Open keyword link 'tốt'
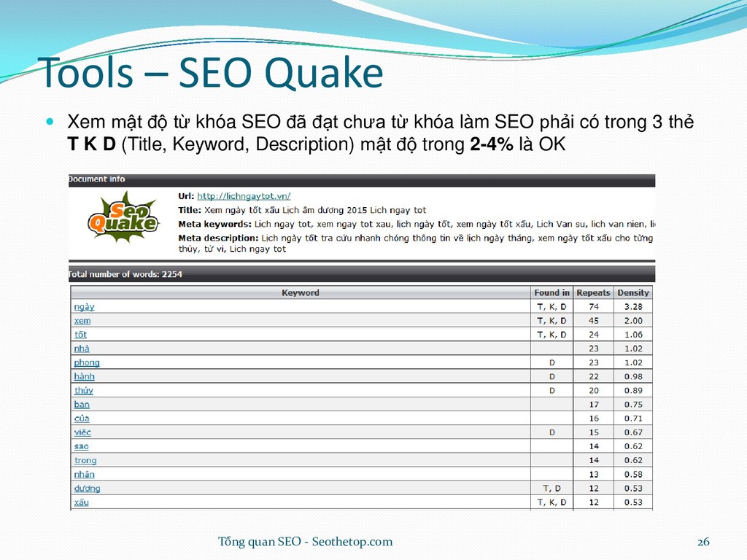747x560 pixels. click(x=80, y=334)
